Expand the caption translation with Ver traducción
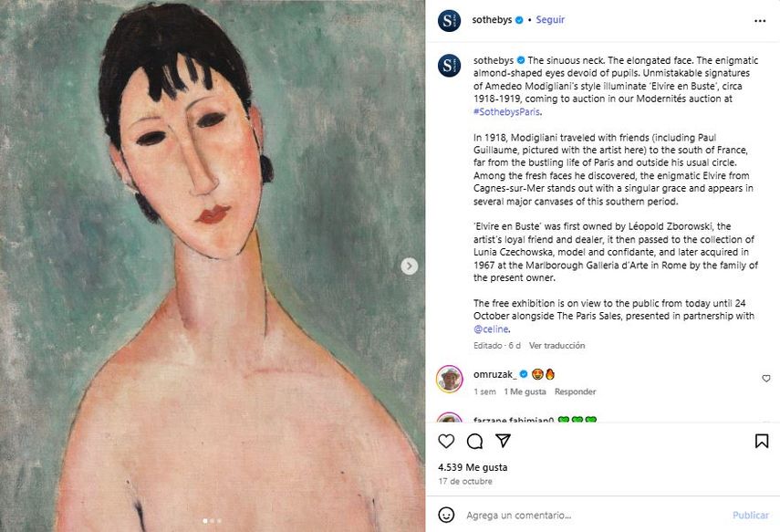The height and width of the screenshot is (532, 780). (558, 345)
